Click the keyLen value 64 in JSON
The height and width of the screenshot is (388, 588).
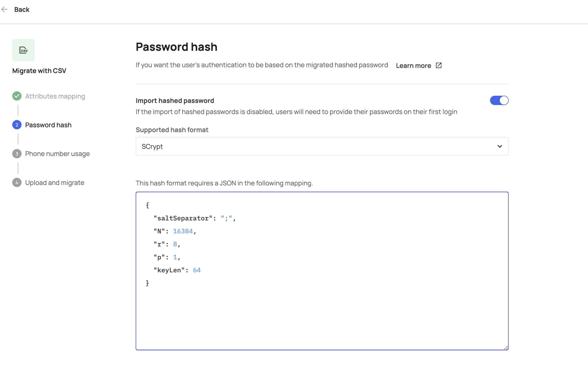click(x=197, y=270)
